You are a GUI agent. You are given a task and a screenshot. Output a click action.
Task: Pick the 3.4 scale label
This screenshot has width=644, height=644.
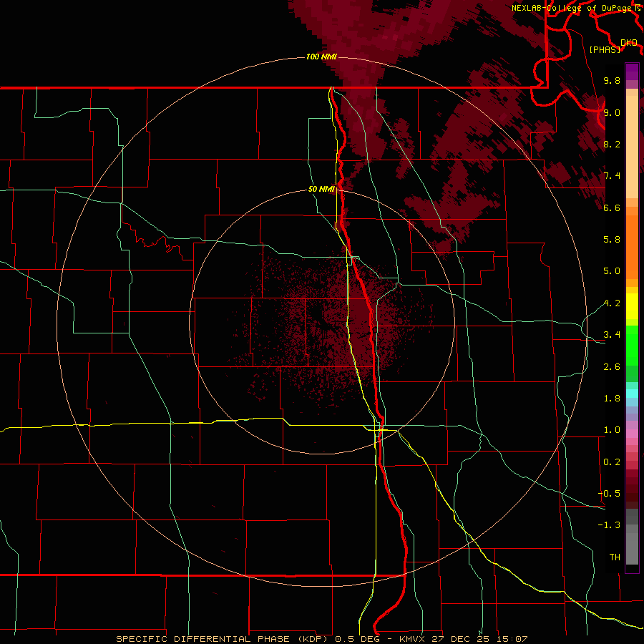612,335
